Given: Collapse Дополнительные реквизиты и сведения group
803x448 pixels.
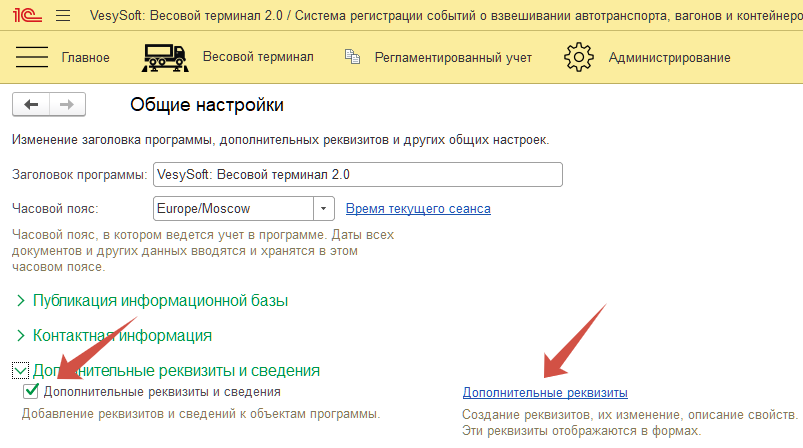Looking at the screenshot, I should 19,371.
